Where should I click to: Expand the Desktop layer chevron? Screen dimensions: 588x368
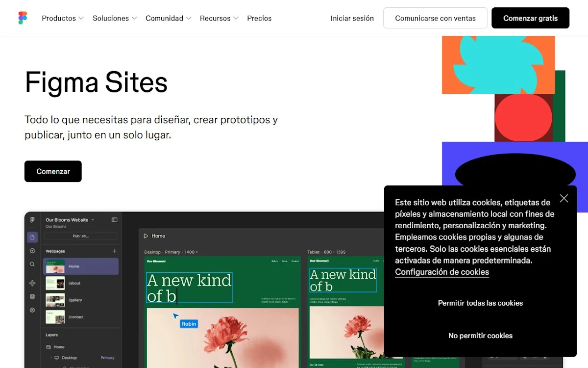[x=51, y=358]
